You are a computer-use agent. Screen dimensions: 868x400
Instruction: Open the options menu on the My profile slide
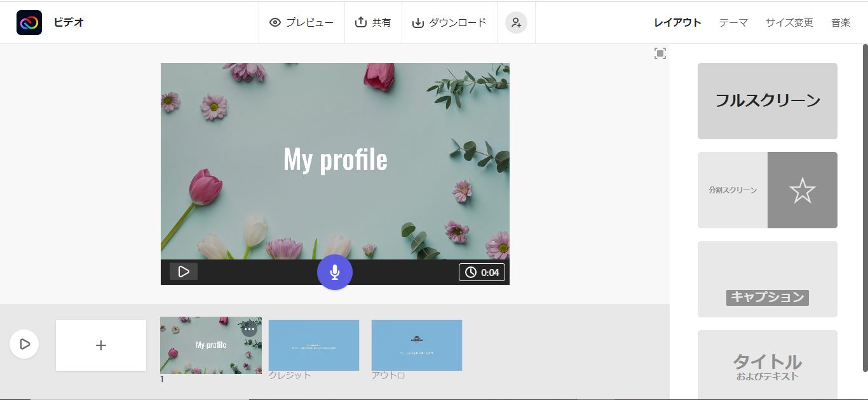[x=248, y=329]
